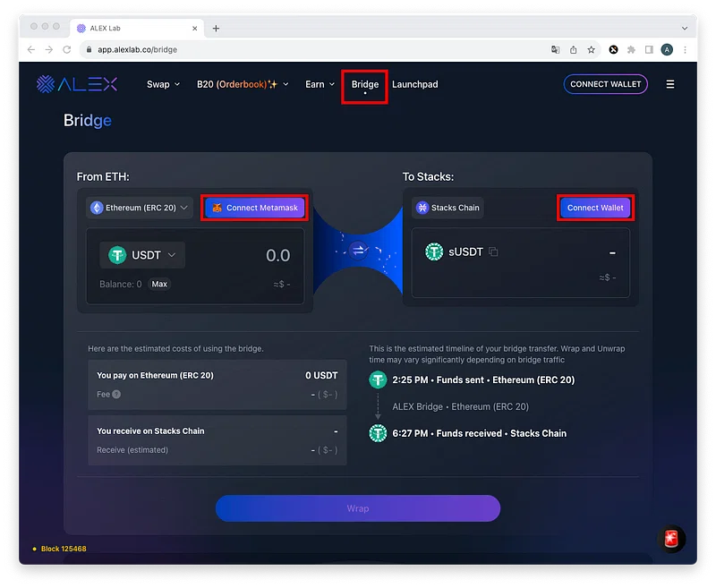Click the browser forward arrow
The width and height of the screenshot is (716, 588).
pyautogui.click(x=49, y=49)
